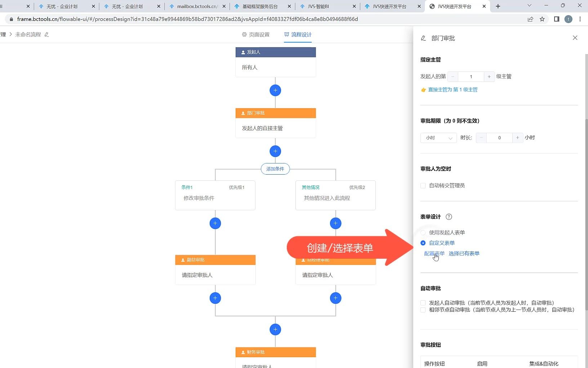Open the 发起人 node card
Screen dimensions: 588x368
tap(276, 62)
